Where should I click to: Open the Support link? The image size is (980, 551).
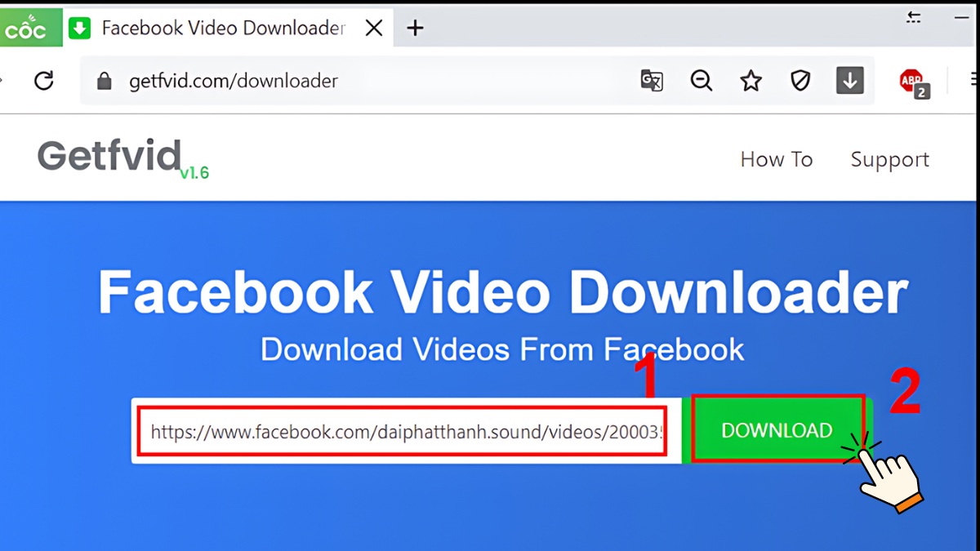pos(890,159)
